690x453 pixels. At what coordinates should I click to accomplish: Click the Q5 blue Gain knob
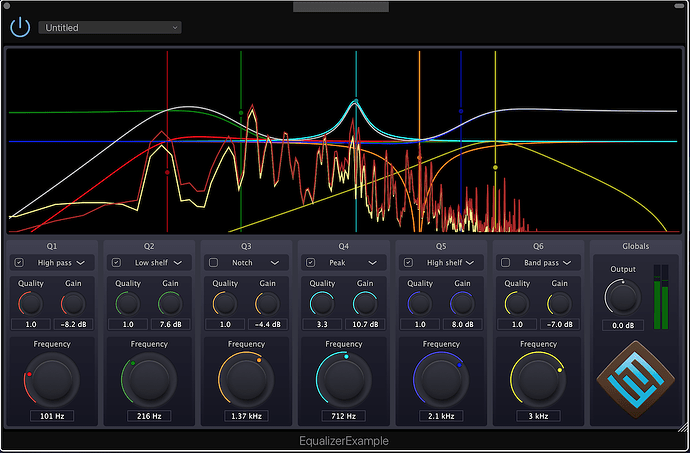click(461, 304)
